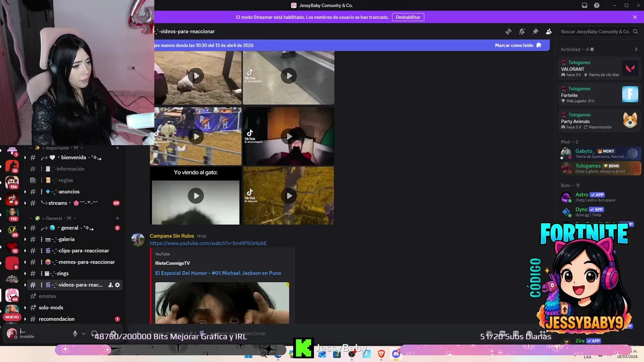
Task: Open settings gear next to Actividad
Action: click(x=592, y=49)
